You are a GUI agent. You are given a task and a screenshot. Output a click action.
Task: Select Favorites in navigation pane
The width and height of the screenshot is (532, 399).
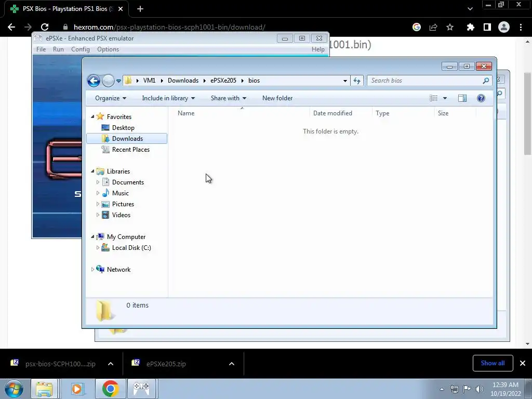pyautogui.click(x=119, y=117)
